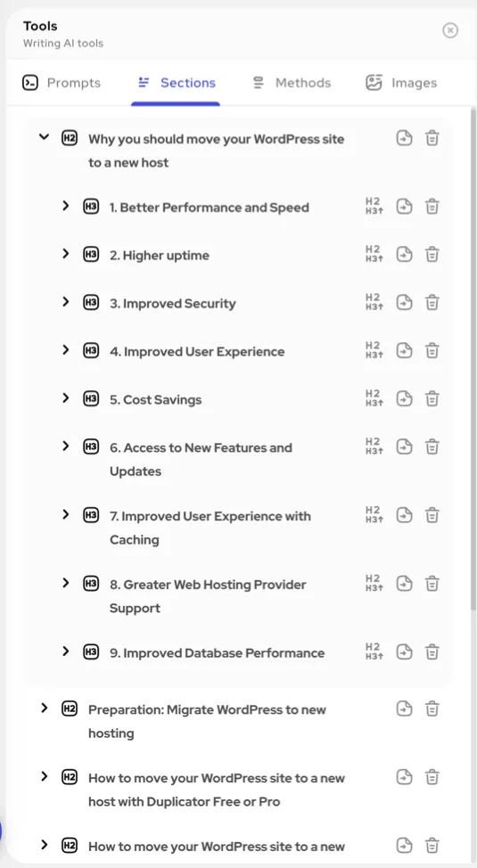Go to the Images tab
Screen dimensions: 477x868
coord(401,83)
